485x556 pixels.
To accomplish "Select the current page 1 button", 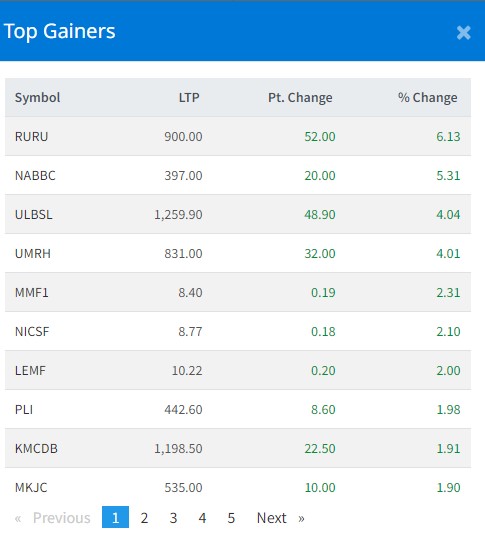I will 115,517.
